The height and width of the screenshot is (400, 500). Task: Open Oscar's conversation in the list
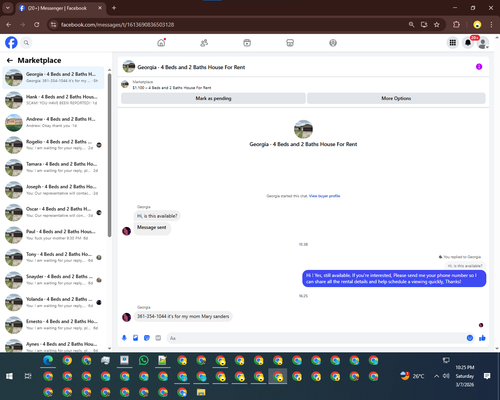click(53, 212)
